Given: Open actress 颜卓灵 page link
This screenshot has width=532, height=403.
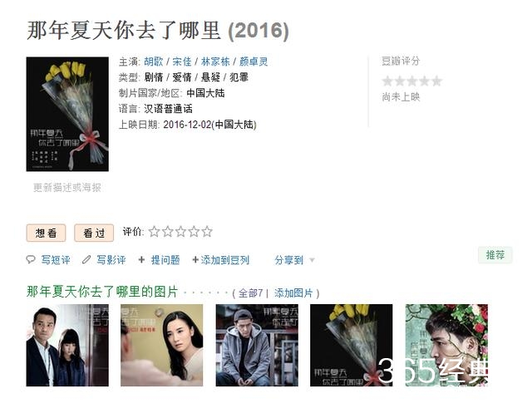Looking at the screenshot, I should click(254, 61).
